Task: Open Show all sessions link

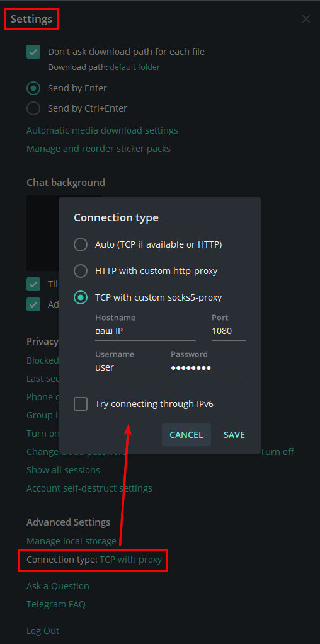Action: tap(63, 470)
